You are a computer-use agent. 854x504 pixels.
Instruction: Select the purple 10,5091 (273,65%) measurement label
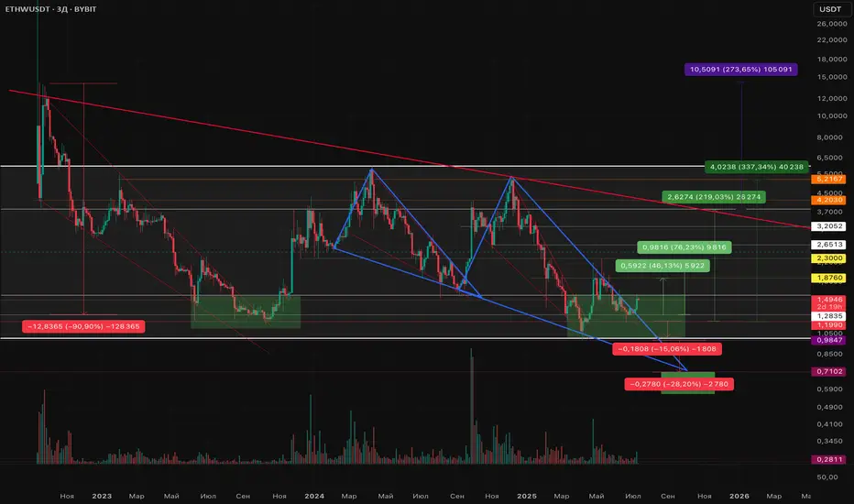point(740,70)
